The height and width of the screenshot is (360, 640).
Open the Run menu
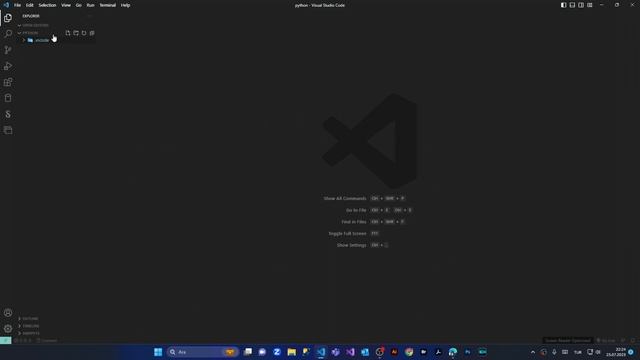pyautogui.click(x=90, y=5)
